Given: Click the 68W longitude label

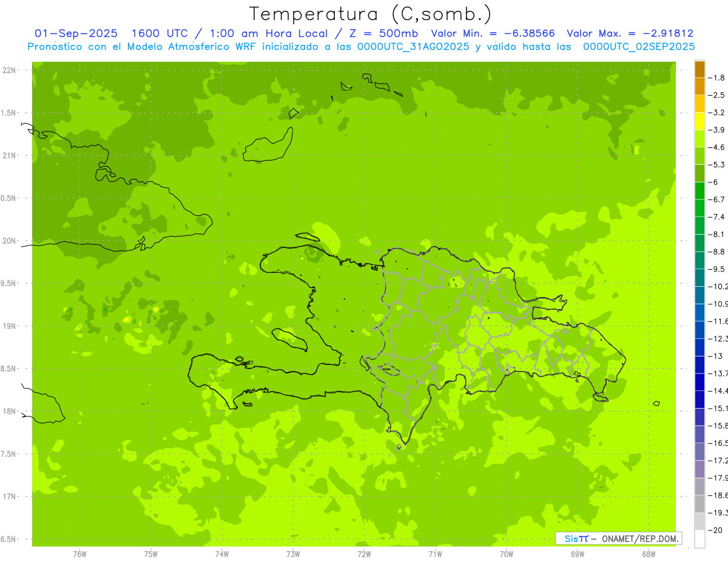Looking at the screenshot, I should pos(649,554).
